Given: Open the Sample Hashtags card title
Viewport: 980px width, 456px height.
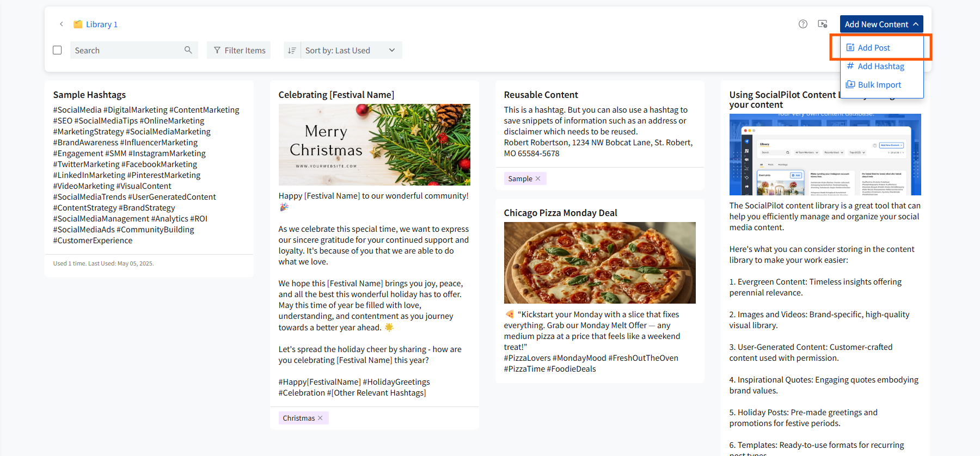Looking at the screenshot, I should [89, 95].
